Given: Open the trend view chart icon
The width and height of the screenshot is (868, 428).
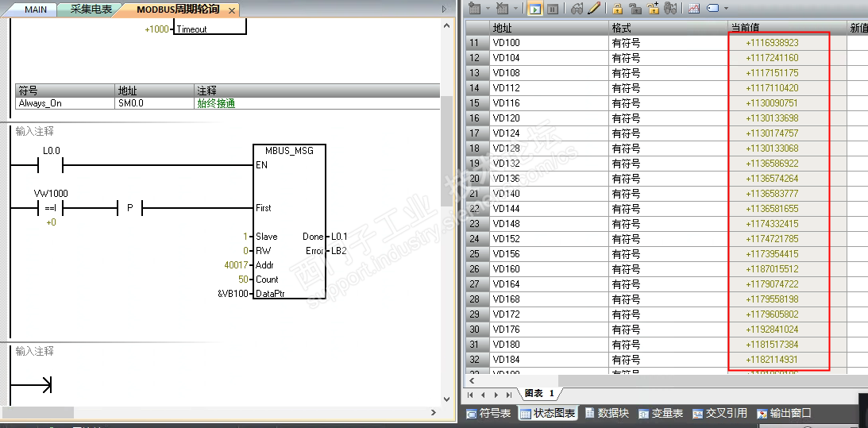Looking at the screenshot, I should pos(694,8).
